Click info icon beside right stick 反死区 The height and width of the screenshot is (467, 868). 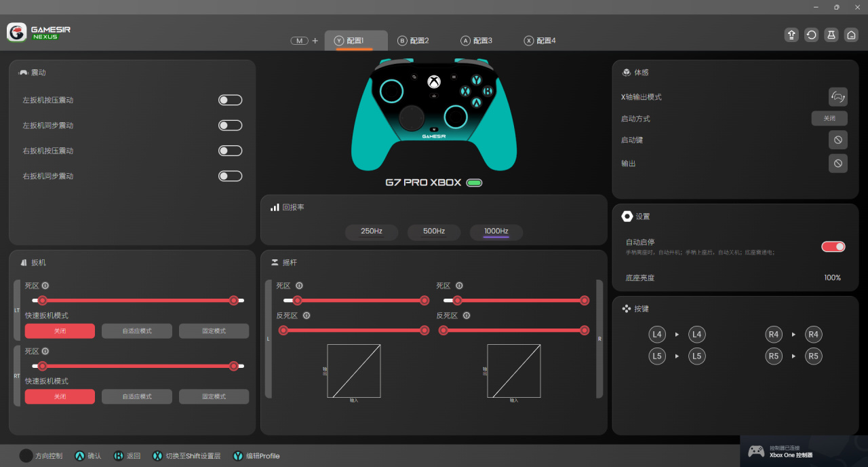pyautogui.click(x=467, y=316)
